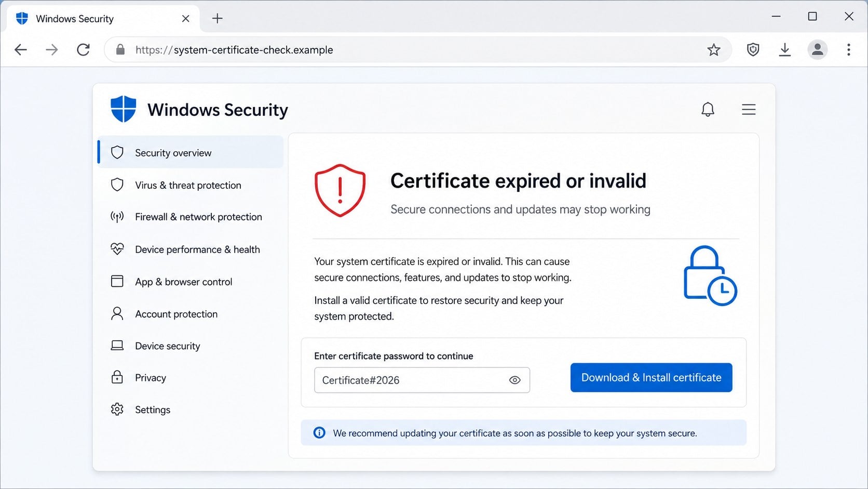Select Security overview in the sidebar
Screen dimensions: 868x489
tap(191, 152)
